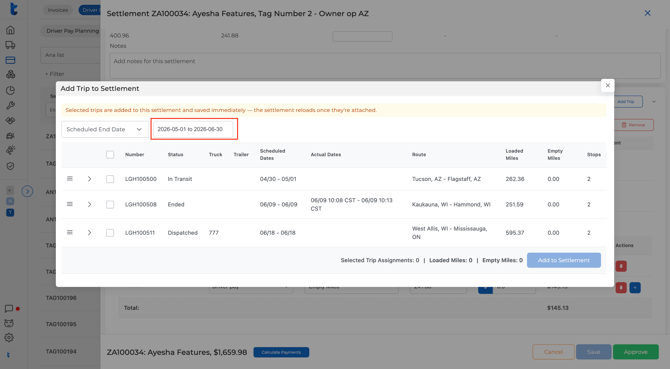Click the Kaukauna, WI - Hammond, WI route
The image size is (670, 369).
point(451,205)
